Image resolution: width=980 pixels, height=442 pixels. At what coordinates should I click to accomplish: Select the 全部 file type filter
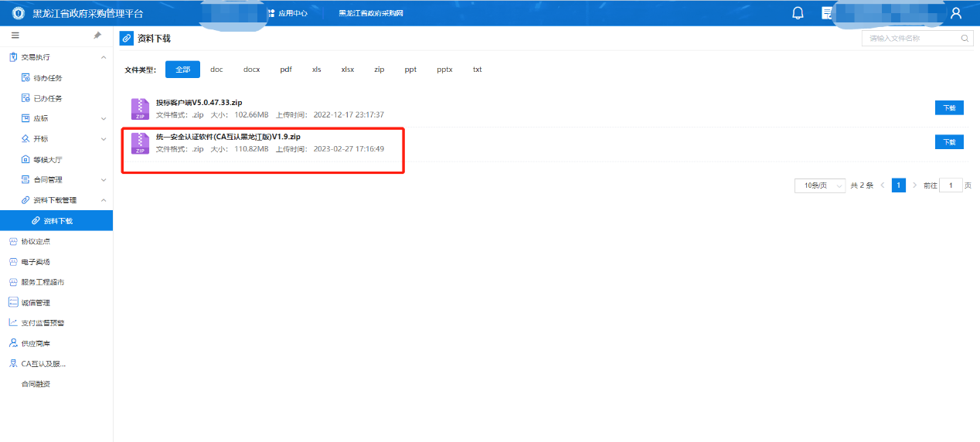point(182,70)
